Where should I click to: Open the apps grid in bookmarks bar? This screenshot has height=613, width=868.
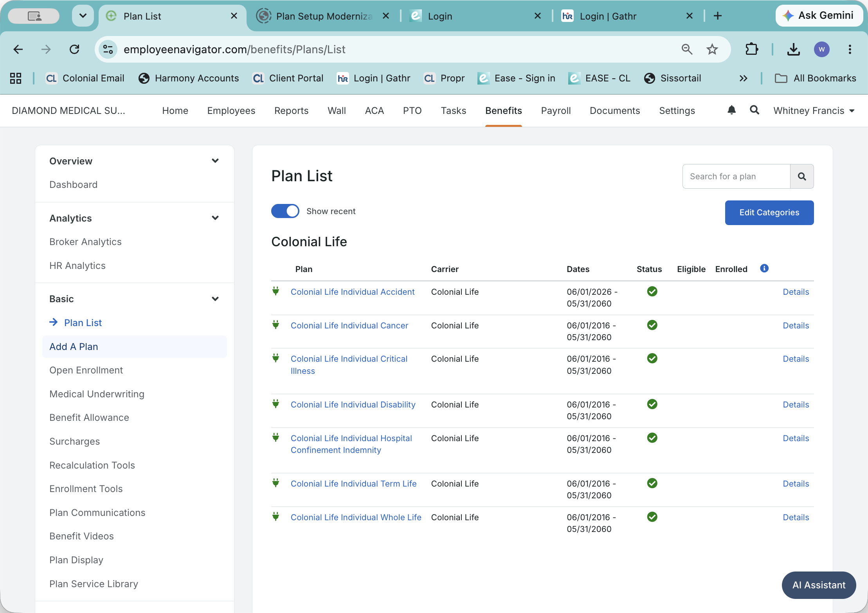click(16, 78)
